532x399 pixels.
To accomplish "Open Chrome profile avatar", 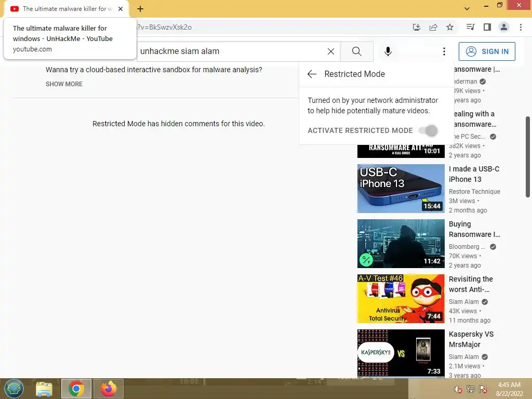I will (504, 27).
